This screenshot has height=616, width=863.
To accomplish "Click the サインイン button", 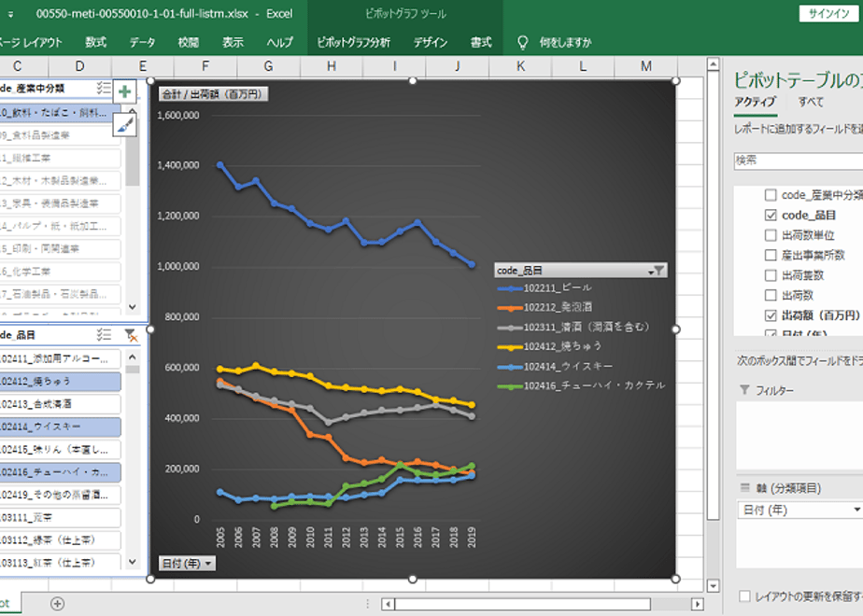I will (828, 14).
